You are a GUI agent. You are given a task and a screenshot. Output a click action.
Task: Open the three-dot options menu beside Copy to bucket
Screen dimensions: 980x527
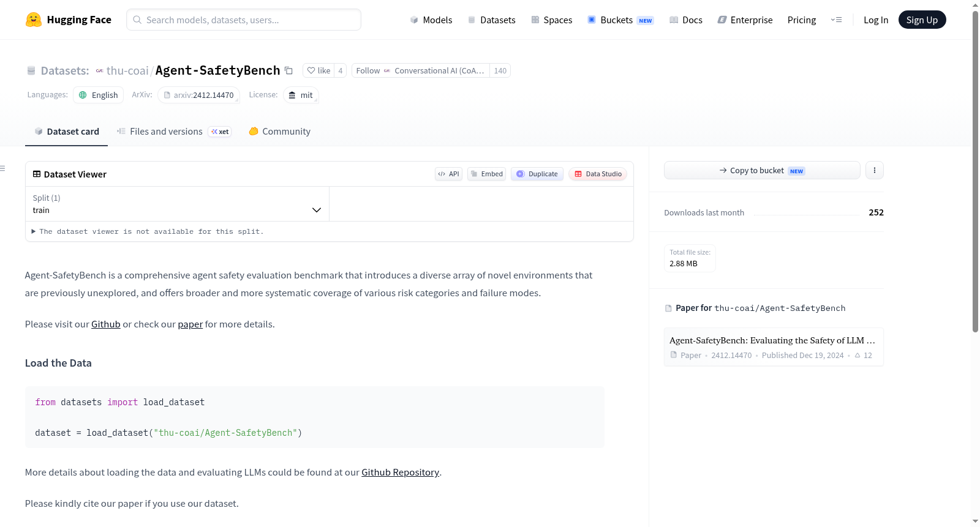(x=874, y=170)
